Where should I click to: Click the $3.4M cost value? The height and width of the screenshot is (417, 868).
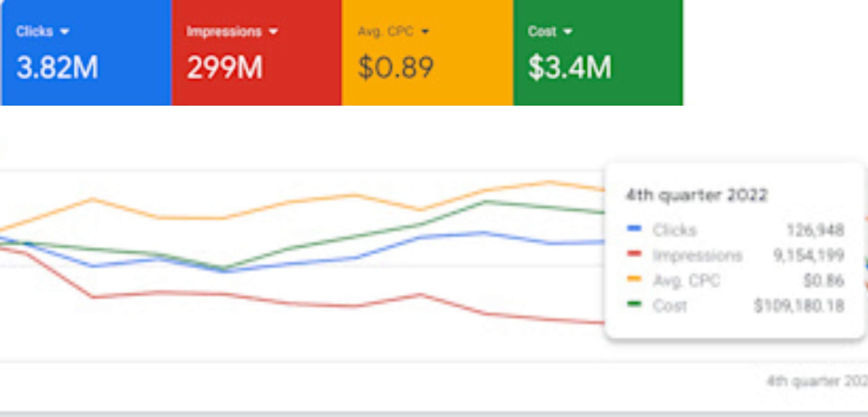point(569,67)
